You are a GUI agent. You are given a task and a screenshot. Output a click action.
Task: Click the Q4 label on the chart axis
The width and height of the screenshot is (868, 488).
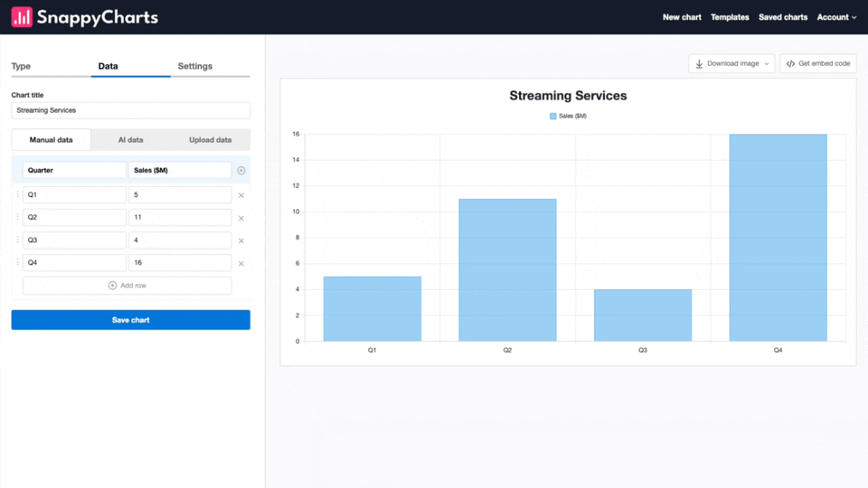(x=778, y=351)
